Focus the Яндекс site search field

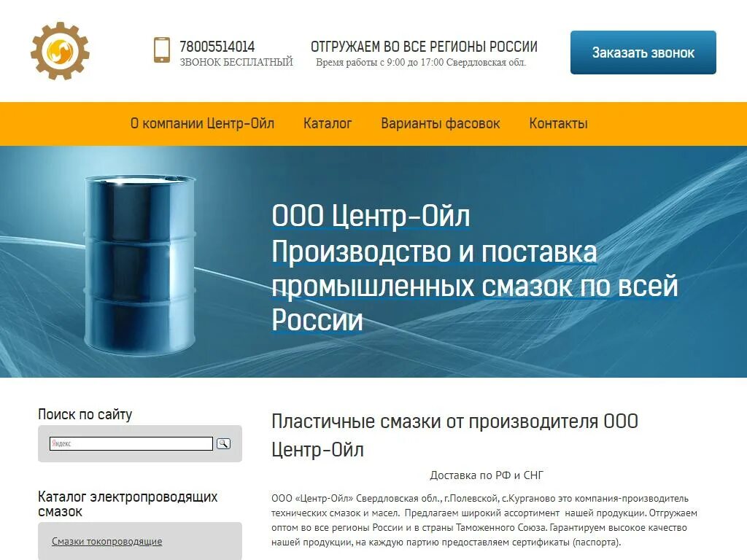[x=131, y=444]
